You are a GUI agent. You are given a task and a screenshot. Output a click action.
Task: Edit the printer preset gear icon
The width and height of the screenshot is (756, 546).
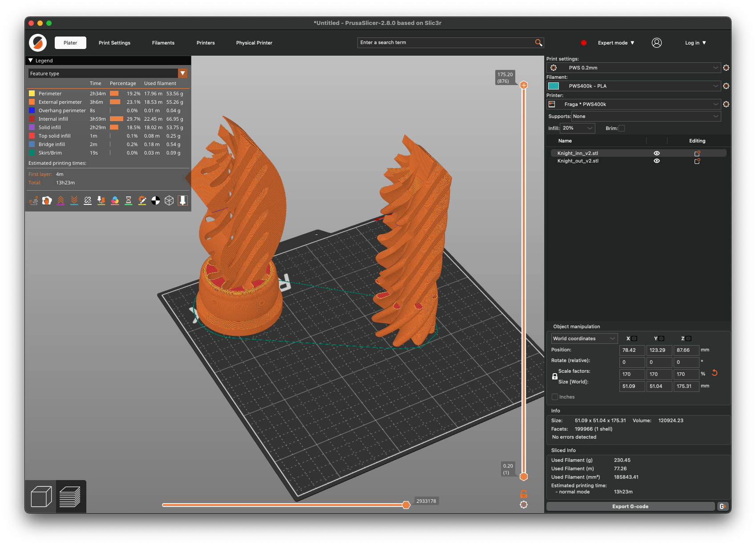click(x=726, y=104)
